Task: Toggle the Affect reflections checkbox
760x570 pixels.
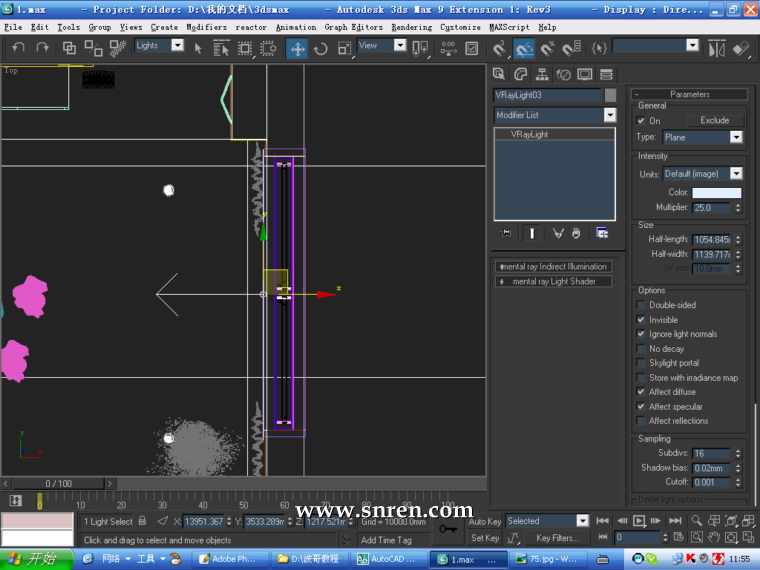Action: point(641,421)
